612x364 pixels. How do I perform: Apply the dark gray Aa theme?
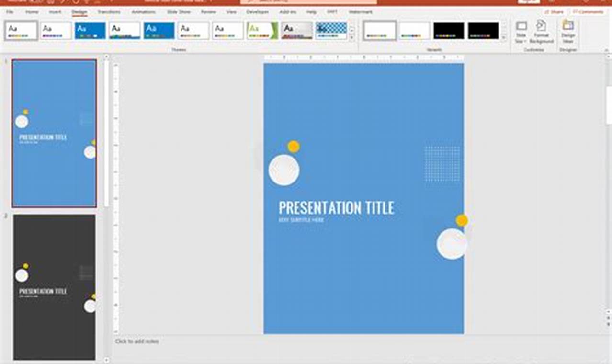[x=297, y=30]
